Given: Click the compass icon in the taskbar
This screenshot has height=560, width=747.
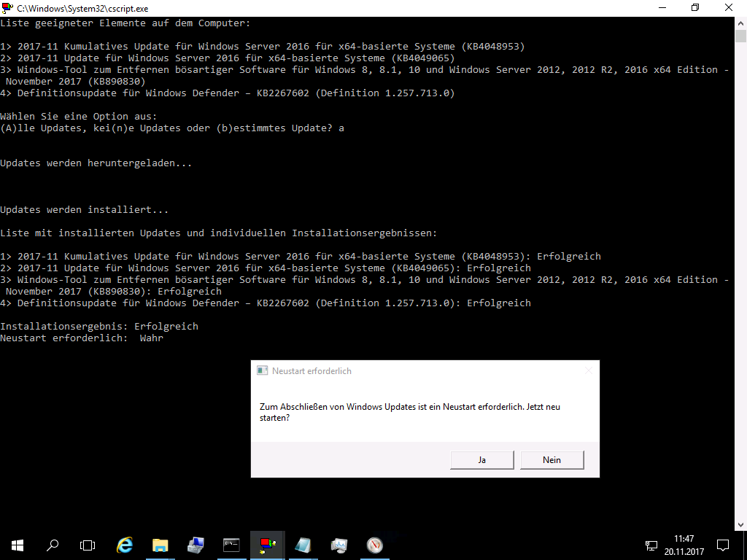Looking at the screenshot, I should pos(374,545).
